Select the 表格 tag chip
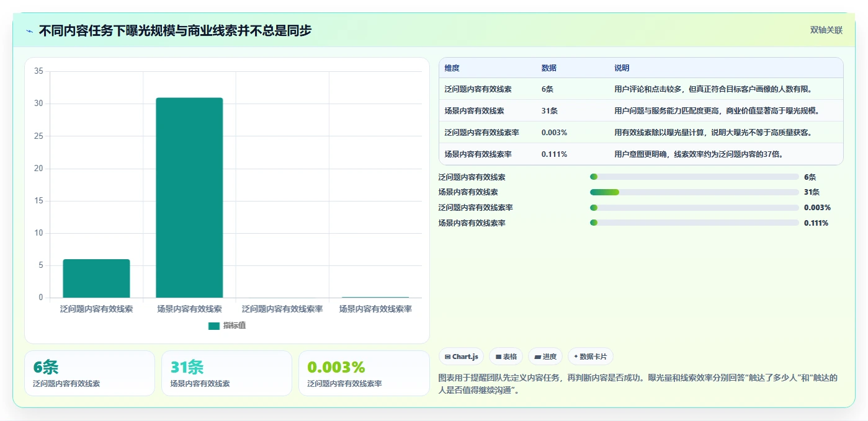 coord(506,357)
